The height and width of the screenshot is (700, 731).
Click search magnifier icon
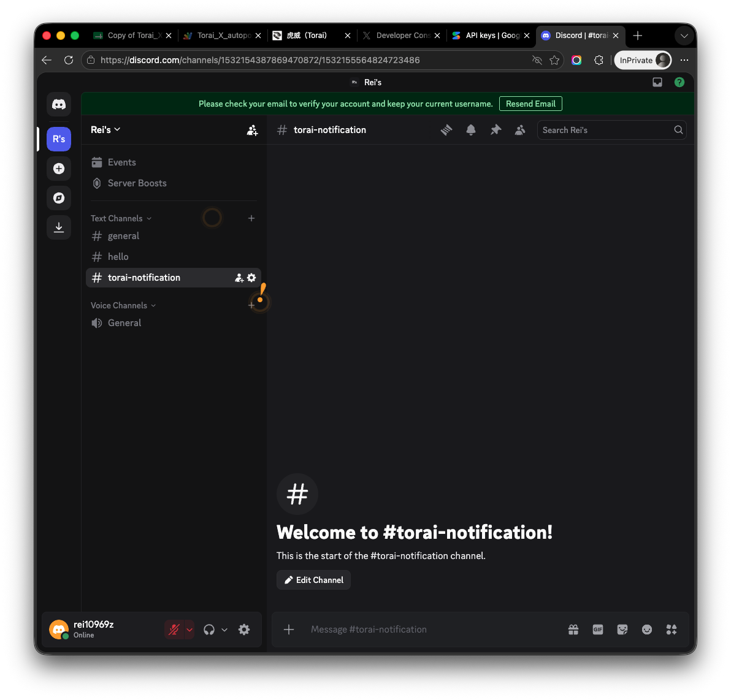(x=678, y=130)
